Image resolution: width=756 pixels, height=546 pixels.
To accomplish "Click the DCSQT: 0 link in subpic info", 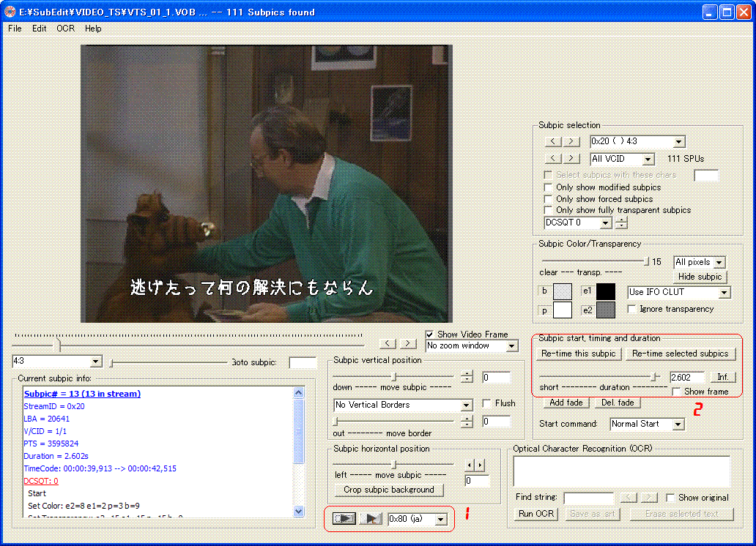I will pyautogui.click(x=41, y=481).
